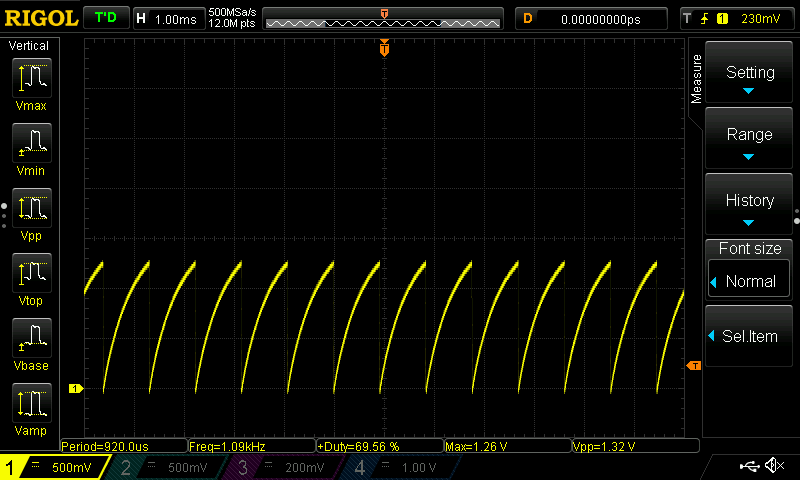Change the Font size Normal option

pos(749,281)
